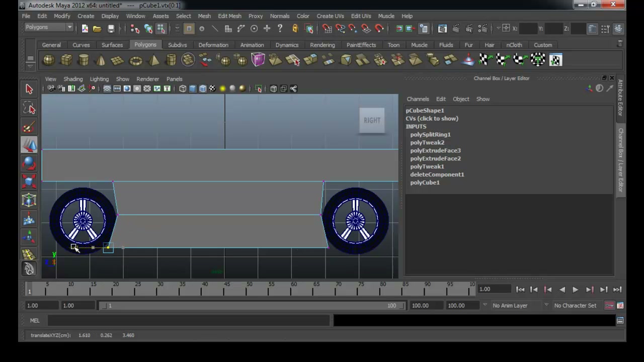Choose the Rotate tool sphere icon
This screenshot has width=644, height=362.
pyautogui.click(x=29, y=164)
